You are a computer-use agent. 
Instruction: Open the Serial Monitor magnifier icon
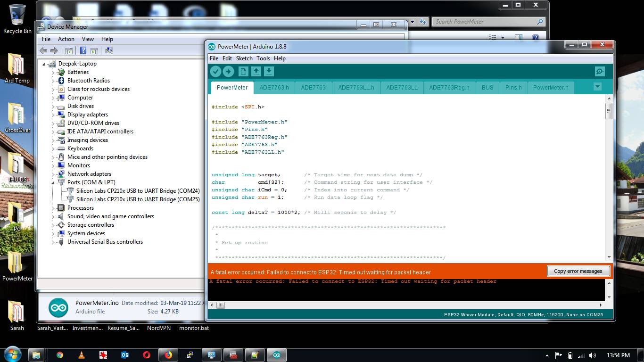(x=600, y=71)
